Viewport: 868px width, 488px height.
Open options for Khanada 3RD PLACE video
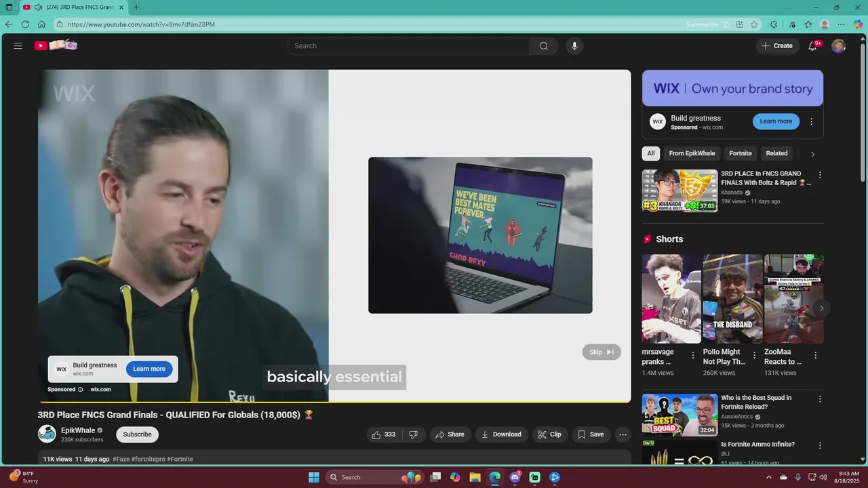coord(819,175)
